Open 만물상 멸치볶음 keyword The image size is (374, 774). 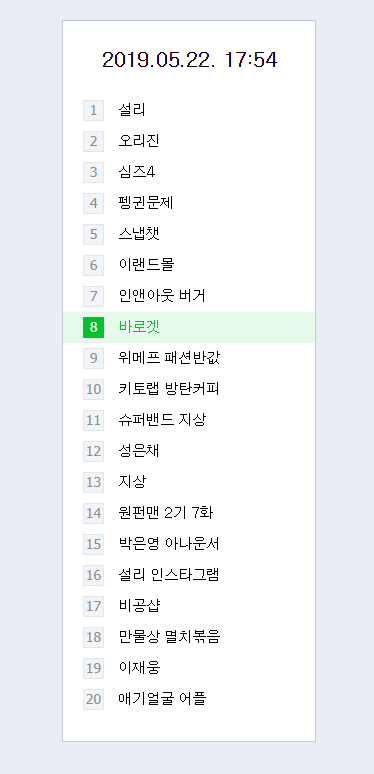(169, 637)
